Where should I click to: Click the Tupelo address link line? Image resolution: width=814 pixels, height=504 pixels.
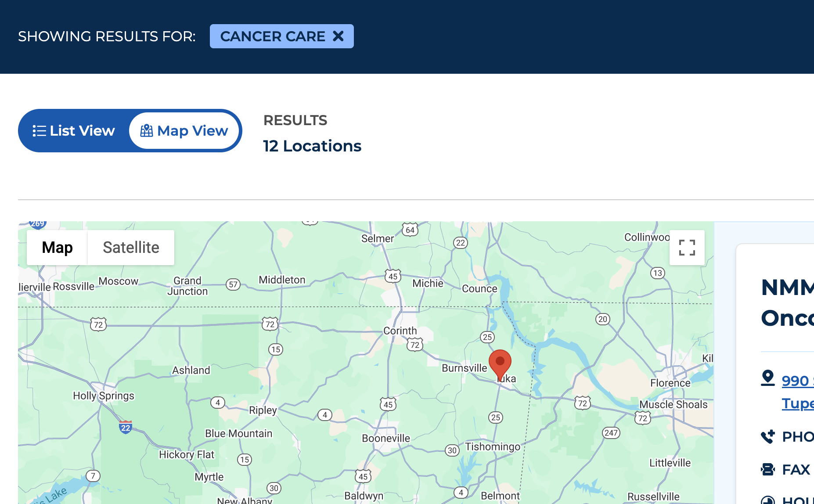tap(798, 403)
